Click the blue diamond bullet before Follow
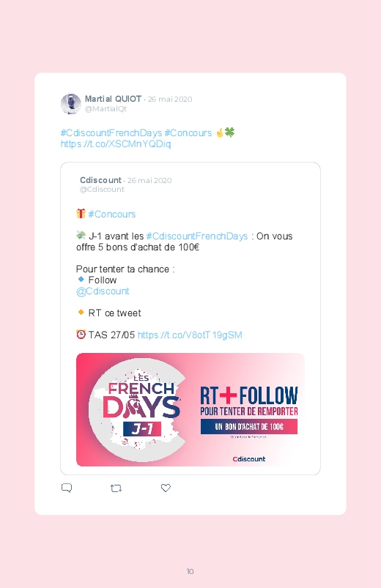The width and height of the screenshot is (381, 588). [81, 280]
